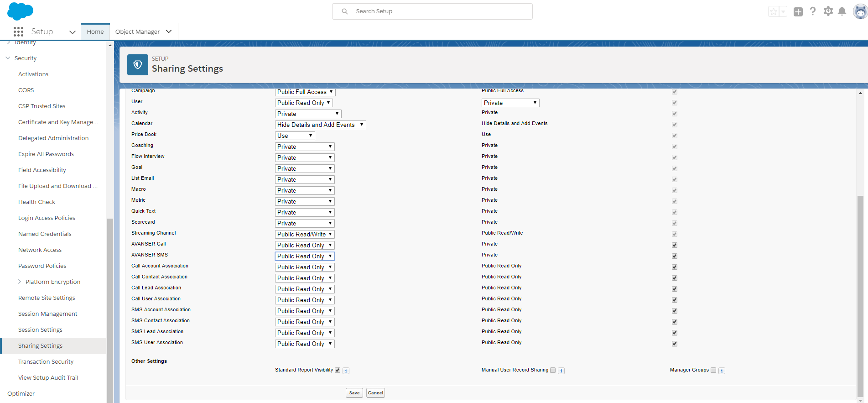Open the Campaign default access dropdown
The image size is (868, 403).
point(305,92)
